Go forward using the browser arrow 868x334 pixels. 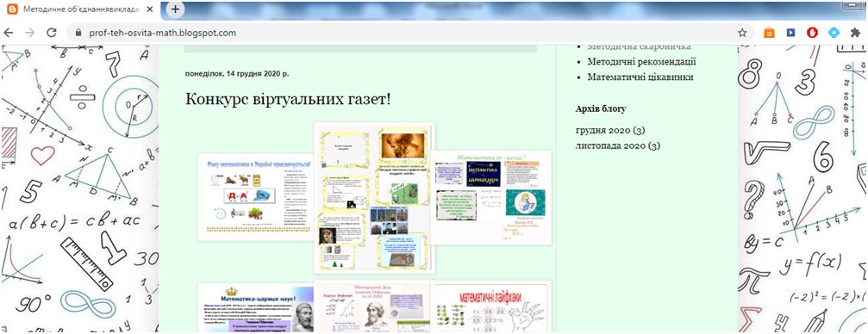tap(30, 34)
